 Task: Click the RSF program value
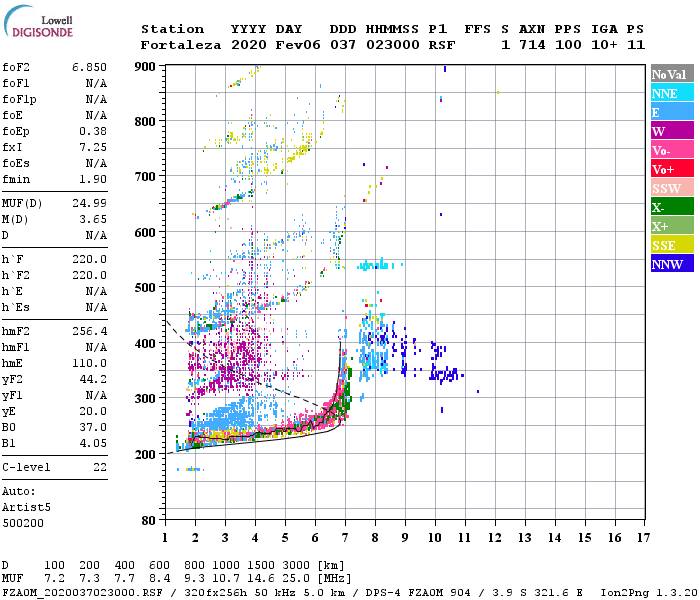(442, 45)
